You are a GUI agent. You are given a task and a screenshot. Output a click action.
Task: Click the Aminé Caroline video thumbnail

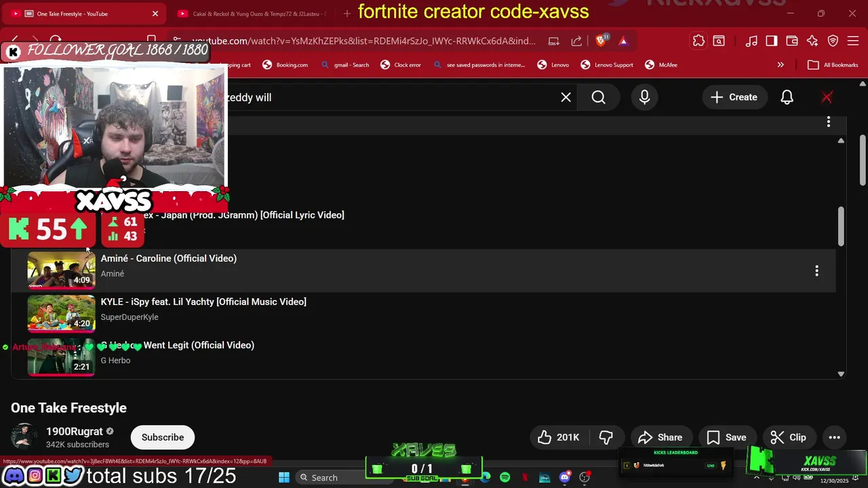click(61, 270)
